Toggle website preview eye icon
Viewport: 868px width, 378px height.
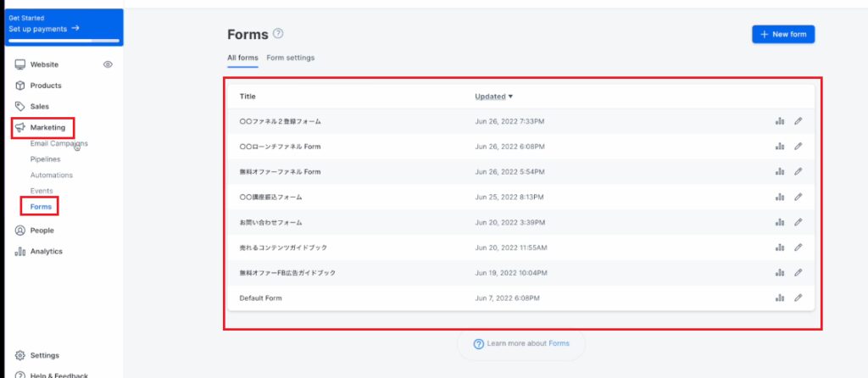pos(108,64)
